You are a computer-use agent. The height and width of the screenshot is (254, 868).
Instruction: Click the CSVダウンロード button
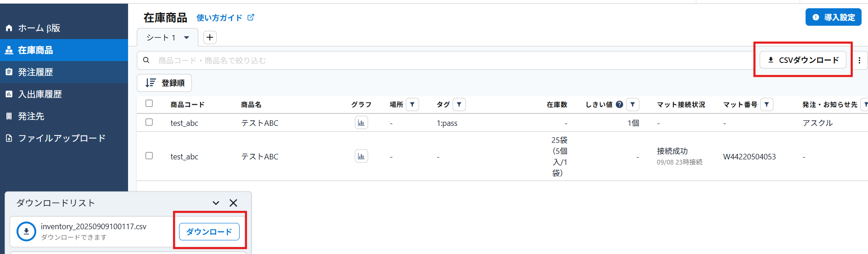(803, 60)
